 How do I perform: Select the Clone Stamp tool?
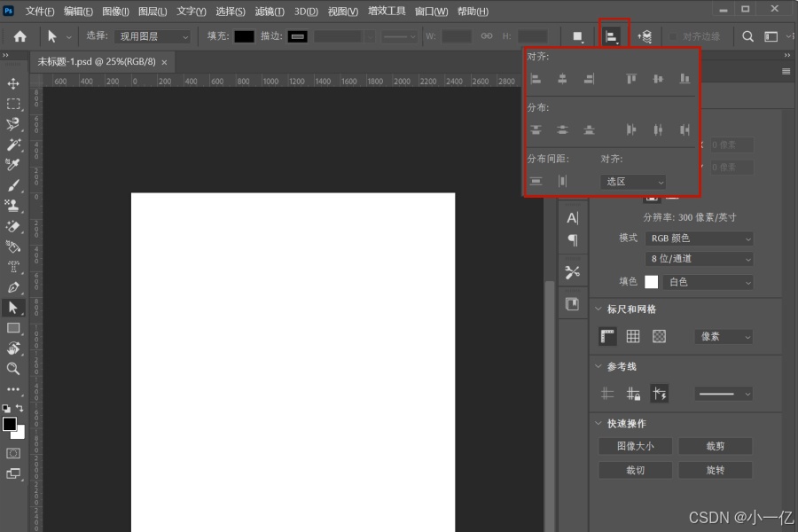point(13,206)
